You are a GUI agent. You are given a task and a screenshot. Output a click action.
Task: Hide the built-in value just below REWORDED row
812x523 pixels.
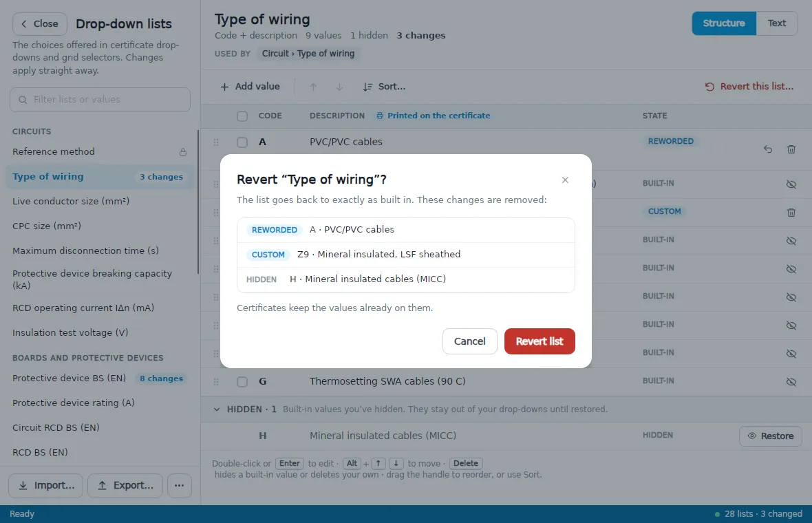click(791, 184)
